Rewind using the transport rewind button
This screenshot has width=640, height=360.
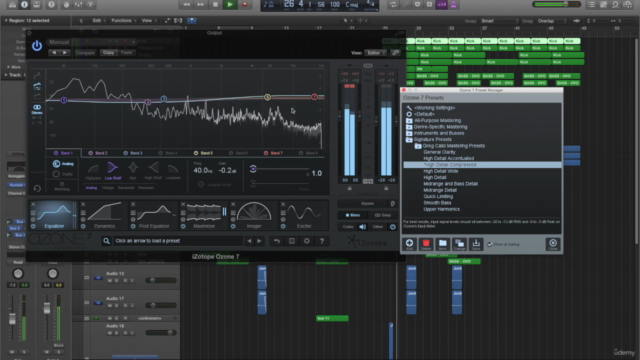pos(187,4)
